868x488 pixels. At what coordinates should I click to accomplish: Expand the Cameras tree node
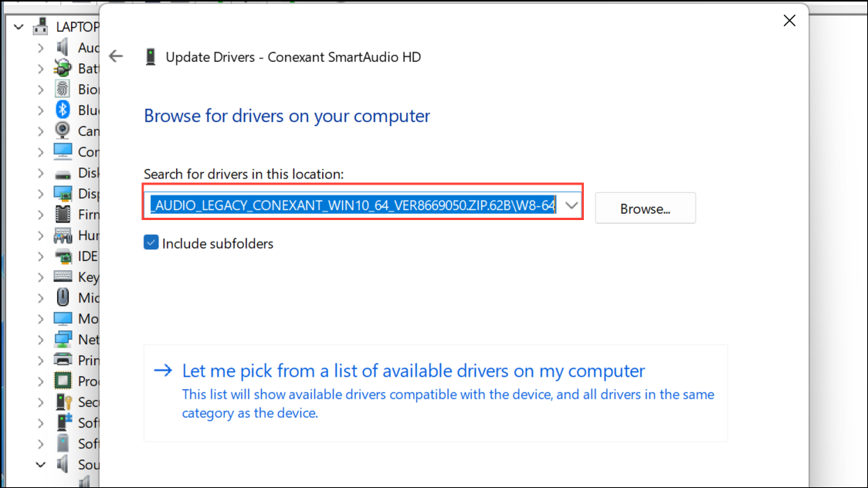40,132
